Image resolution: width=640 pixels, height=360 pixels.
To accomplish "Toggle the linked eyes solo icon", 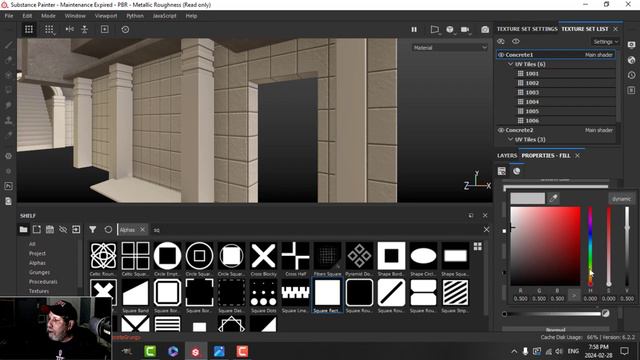I will 501,41.
